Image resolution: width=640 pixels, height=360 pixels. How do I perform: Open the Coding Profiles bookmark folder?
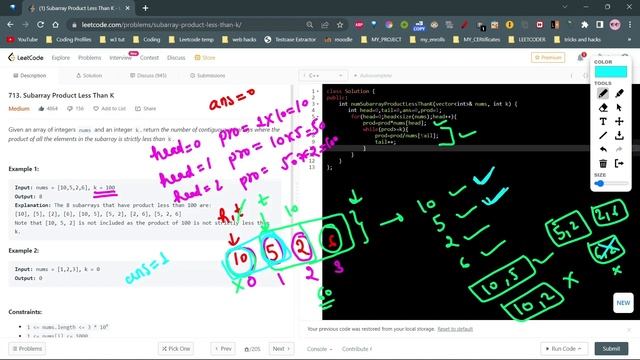coord(69,40)
